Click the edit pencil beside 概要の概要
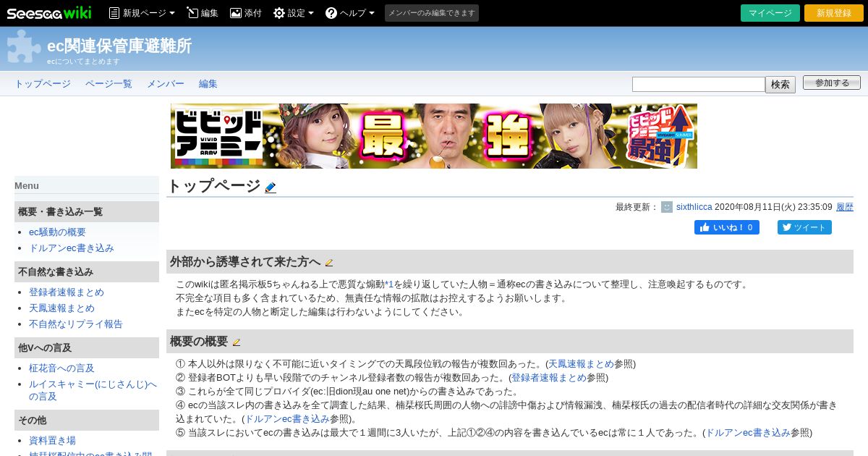This screenshot has width=868, height=456. click(237, 342)
